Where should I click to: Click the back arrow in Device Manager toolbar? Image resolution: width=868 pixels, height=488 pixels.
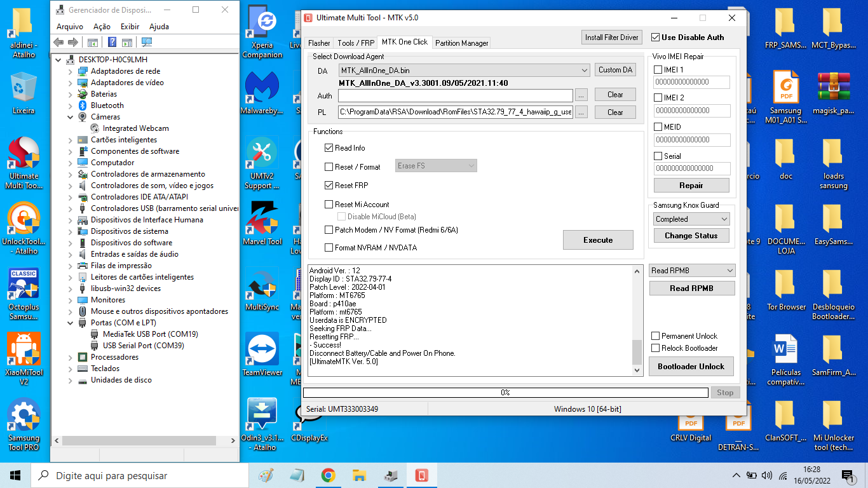[x=58, y=43]
